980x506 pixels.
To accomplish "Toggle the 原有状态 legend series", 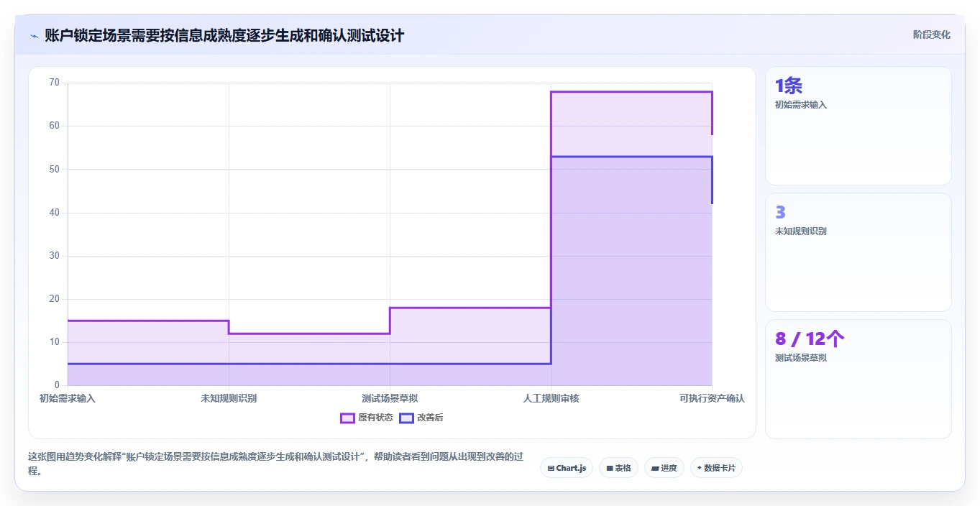I will coord(367,418).
